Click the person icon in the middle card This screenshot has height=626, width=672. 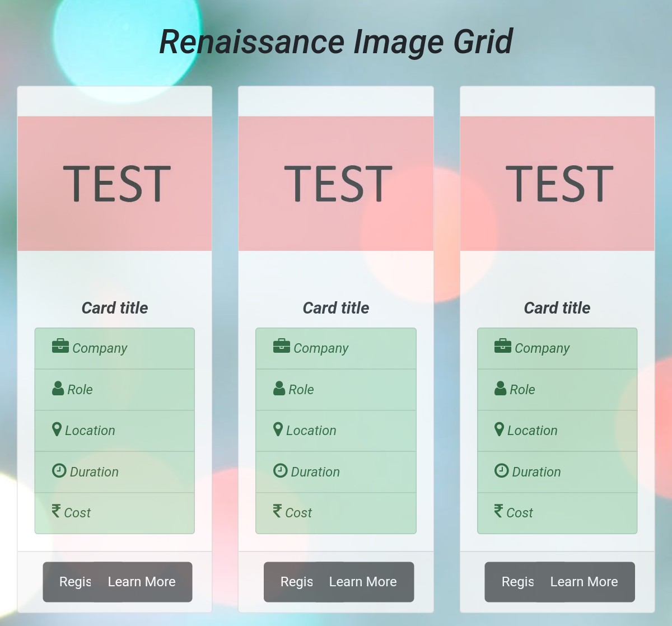pos(279,388)
